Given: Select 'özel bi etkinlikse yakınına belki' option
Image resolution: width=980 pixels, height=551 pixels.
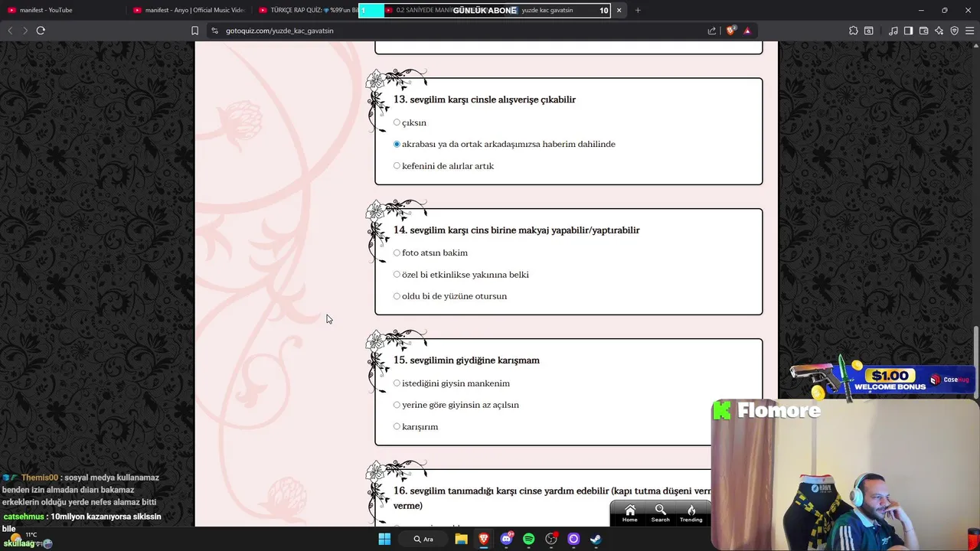Looking at the screenshot, I should tap(397, 274).
